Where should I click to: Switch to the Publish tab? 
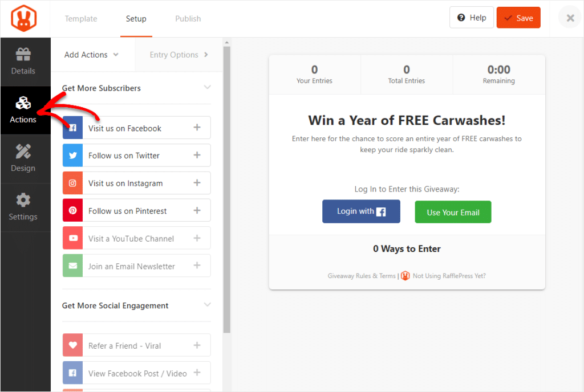click(x=188, y=18)
